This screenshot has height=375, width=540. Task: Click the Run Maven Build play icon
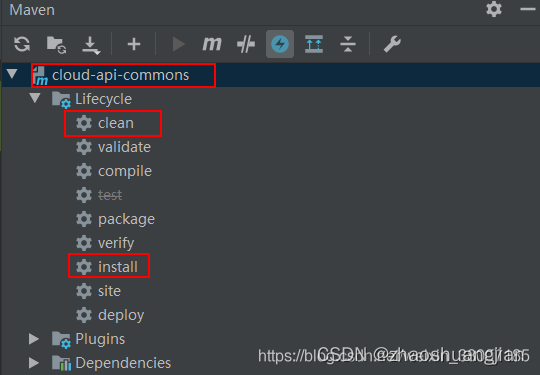(x=178, y=44)
